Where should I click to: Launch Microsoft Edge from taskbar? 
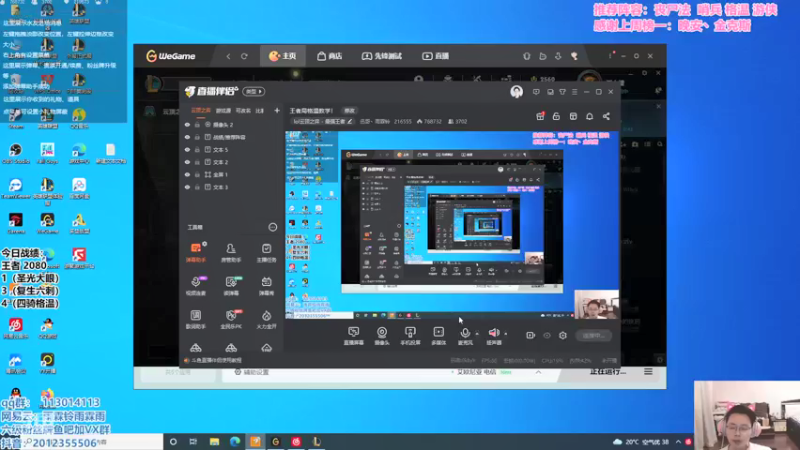pos(235,442)
